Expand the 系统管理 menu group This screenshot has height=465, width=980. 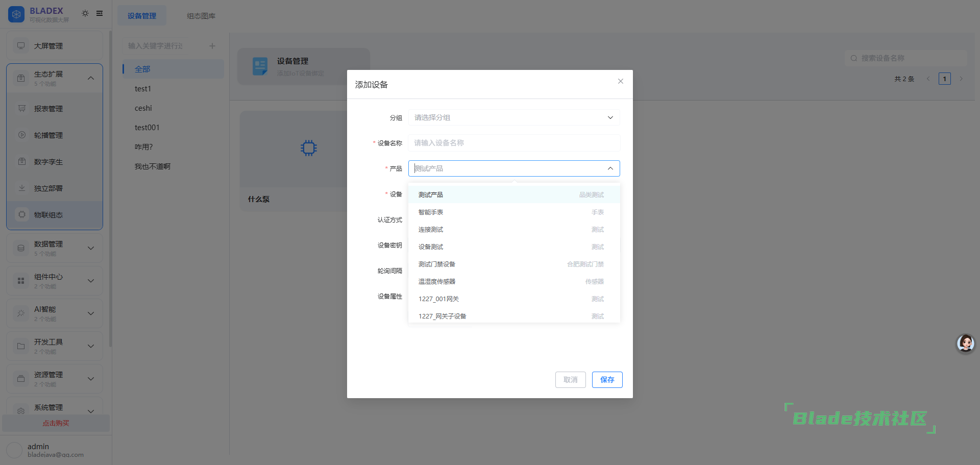[91, 411]
